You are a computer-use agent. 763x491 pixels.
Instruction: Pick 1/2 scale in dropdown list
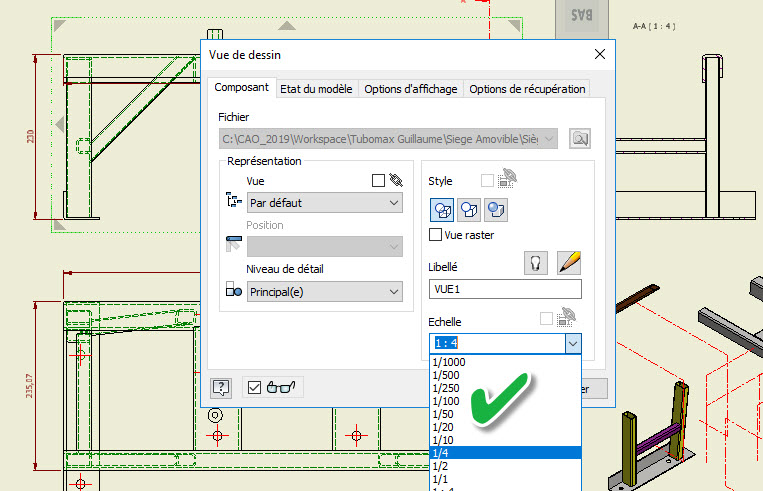click(x=439, y=465)
